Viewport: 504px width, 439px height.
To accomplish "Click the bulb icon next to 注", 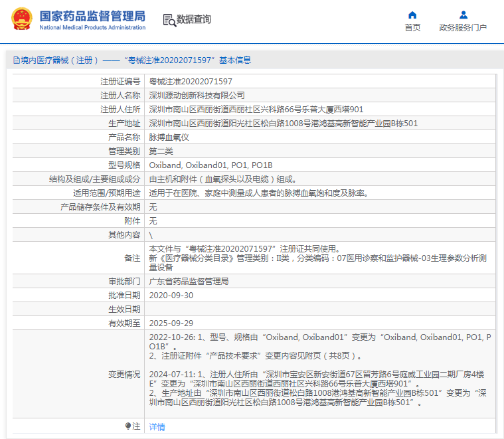I will coord(128,426).
